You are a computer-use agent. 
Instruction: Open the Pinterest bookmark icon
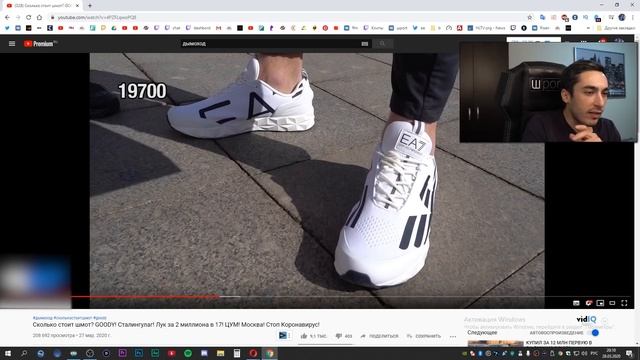click(325, 28)
